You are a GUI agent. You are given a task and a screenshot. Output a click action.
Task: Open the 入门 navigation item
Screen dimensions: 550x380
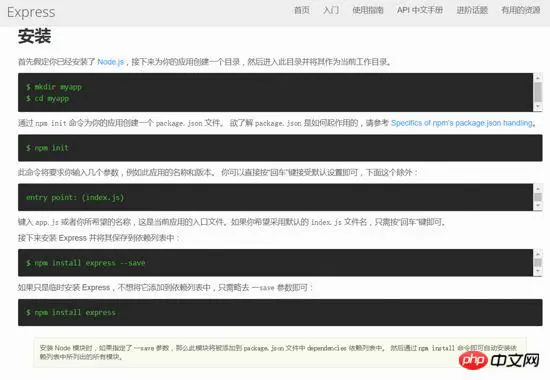tap(331, 10)
